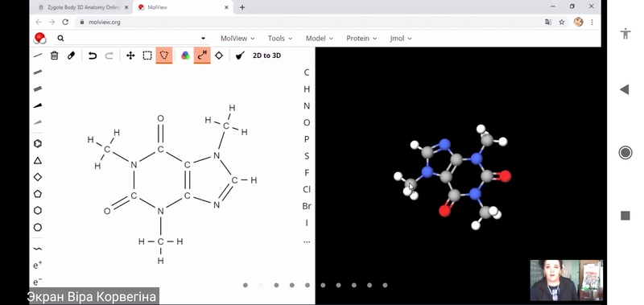Screen dimensions: 644x305
Task: Redo the sketch action
Action: coord(109,56)
